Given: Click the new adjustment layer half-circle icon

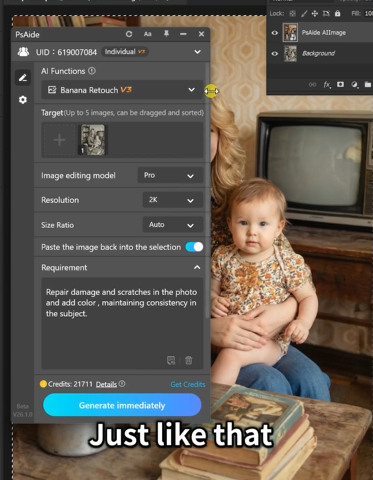Looking at the screenshot, I should click(x=355, y=85).
